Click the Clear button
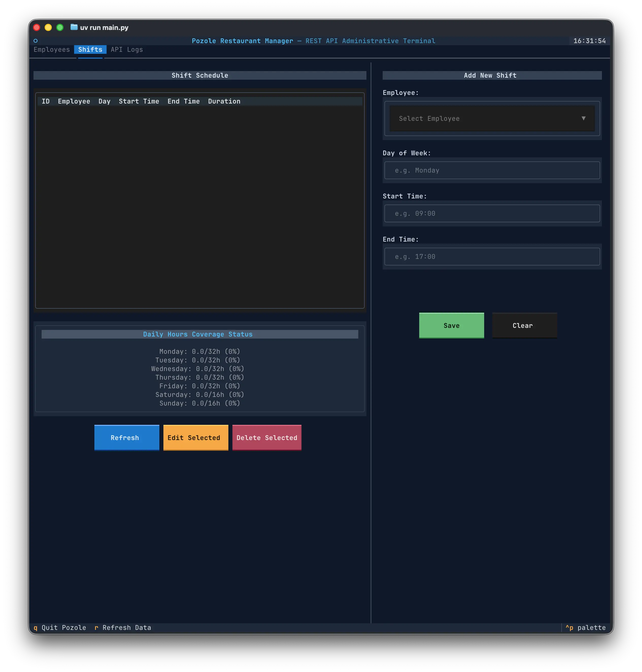This screenshot has height=672, width=642. pyautogui.click(x=524, y=325)
